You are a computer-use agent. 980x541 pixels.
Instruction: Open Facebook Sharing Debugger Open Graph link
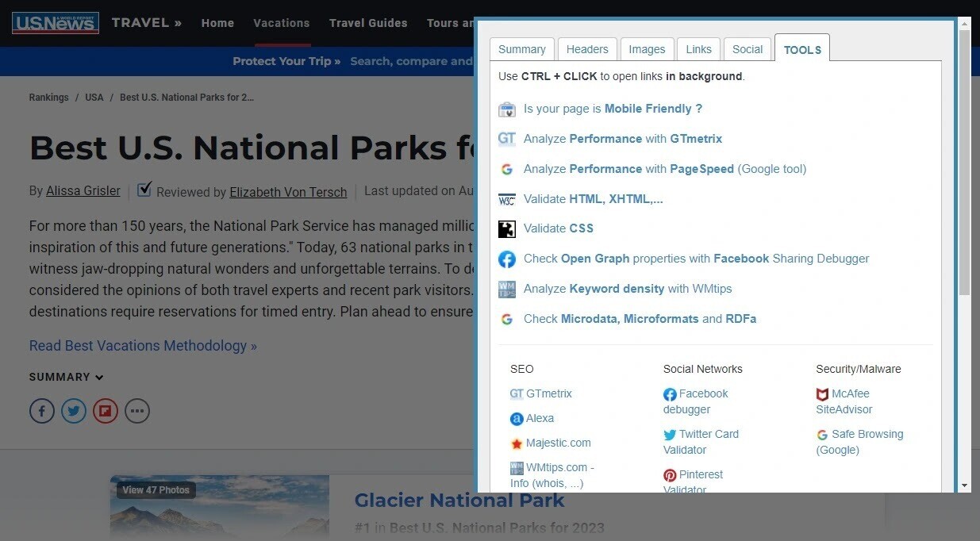697,259
